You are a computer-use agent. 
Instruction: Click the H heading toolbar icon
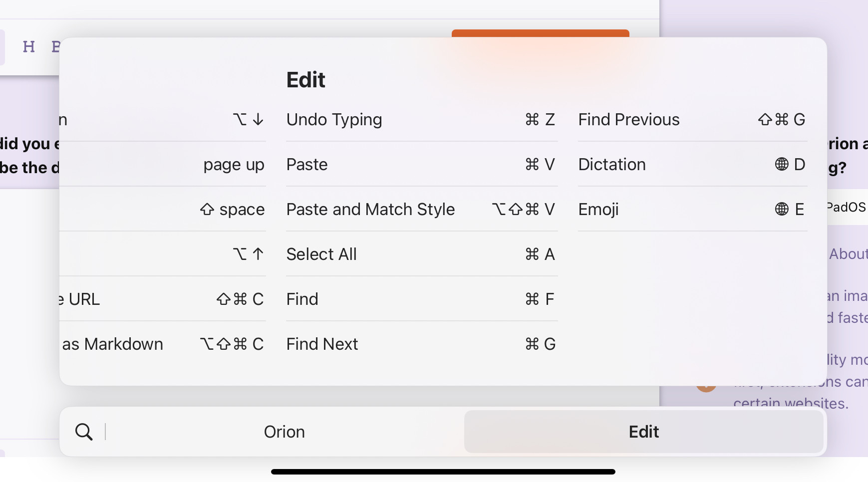pyautogui.click(x=29, y=47)
